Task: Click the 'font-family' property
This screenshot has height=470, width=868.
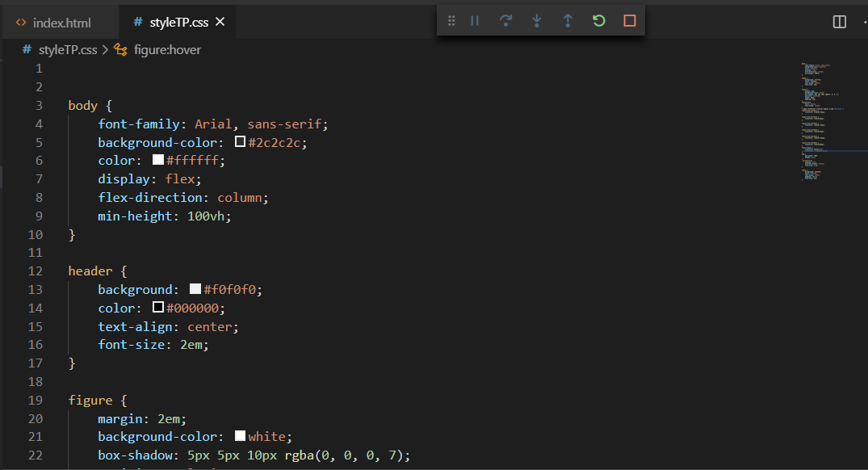Action: click(138, 124)
